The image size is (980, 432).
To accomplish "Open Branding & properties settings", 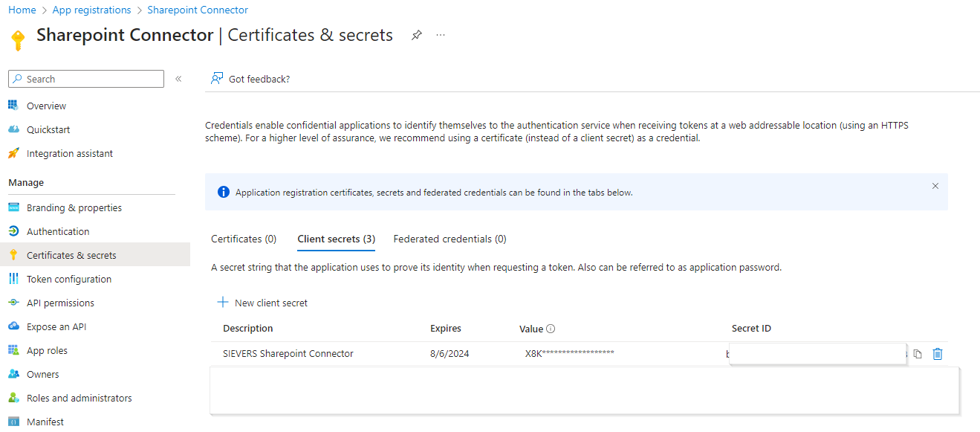I will coord(73,207).
